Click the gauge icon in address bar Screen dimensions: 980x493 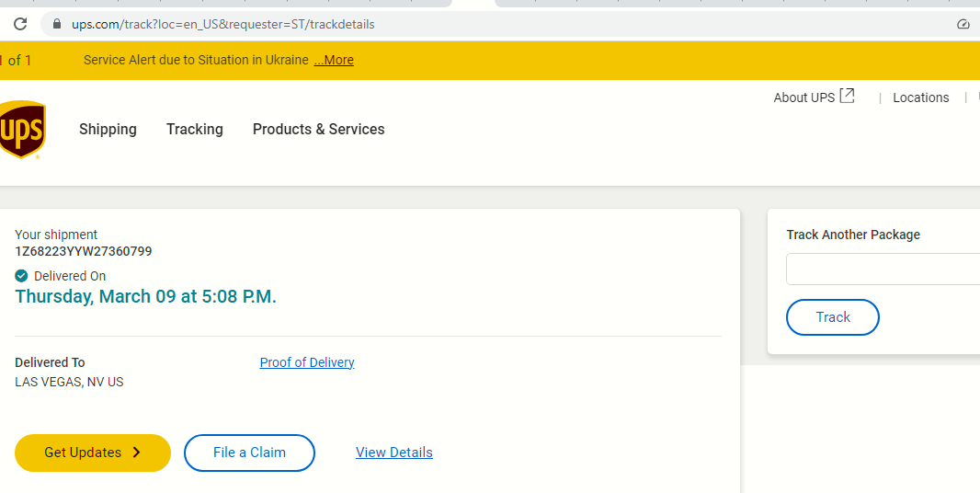pyautogui.click(x=963, y=24)
